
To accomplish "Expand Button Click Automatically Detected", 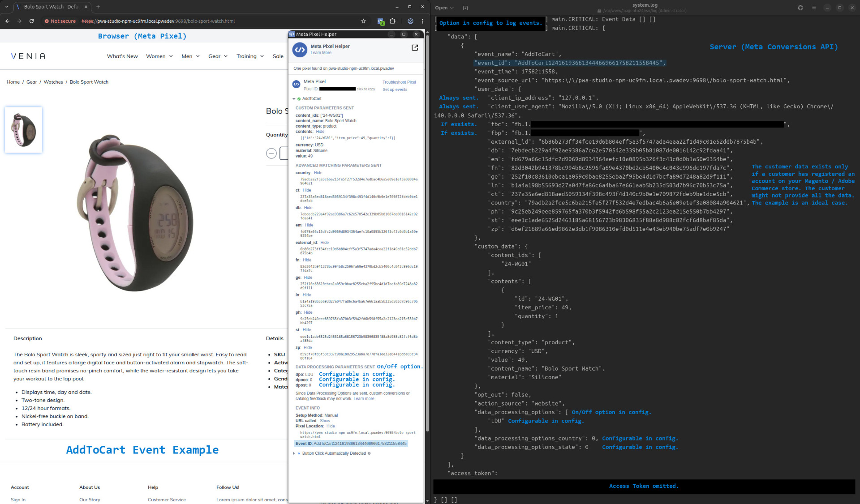I will point(294,453).
